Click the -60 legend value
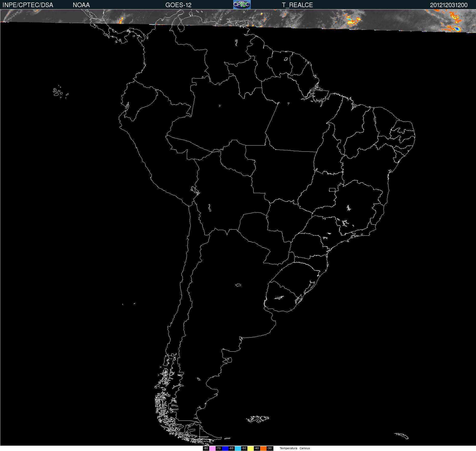 (231, 448)
